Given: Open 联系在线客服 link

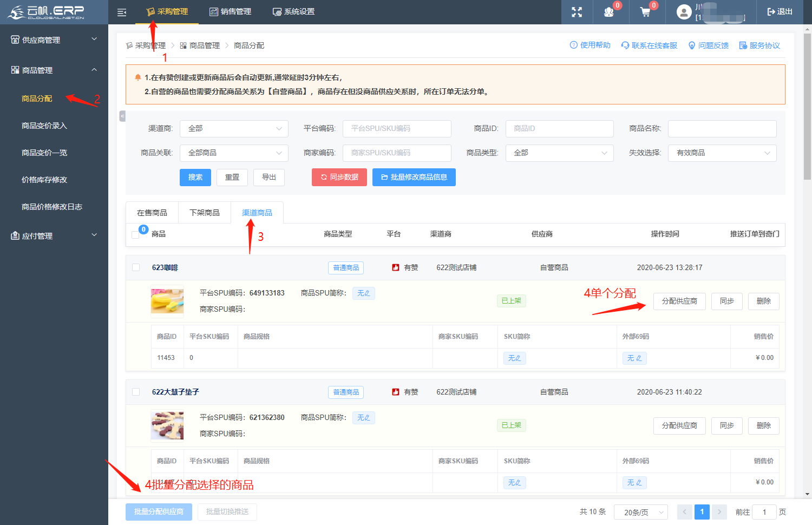Looking at the screenshot, I should pos(649,45).
